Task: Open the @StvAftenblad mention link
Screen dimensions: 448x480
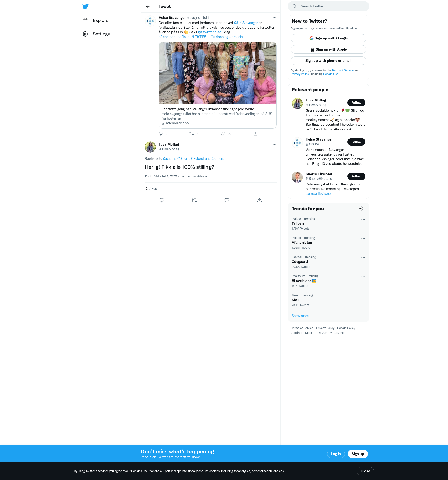Action: pos(210,32)
